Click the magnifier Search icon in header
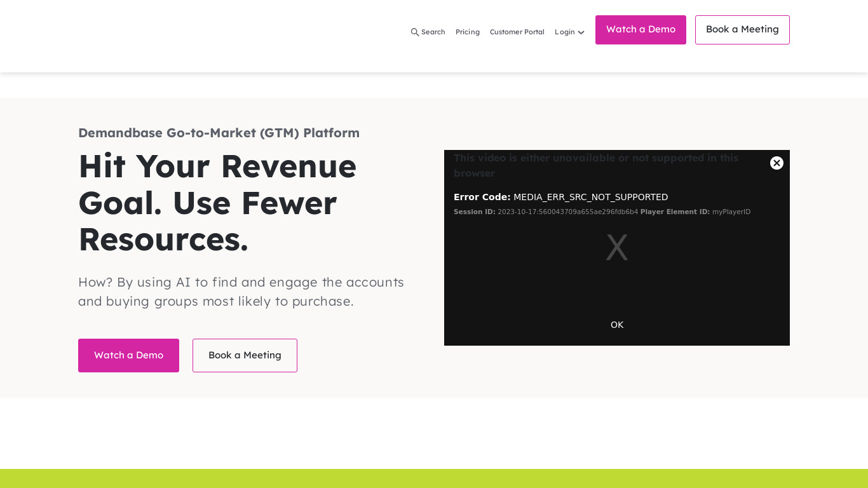The width and height of the screenshot is (868, 488). point(415,32)
